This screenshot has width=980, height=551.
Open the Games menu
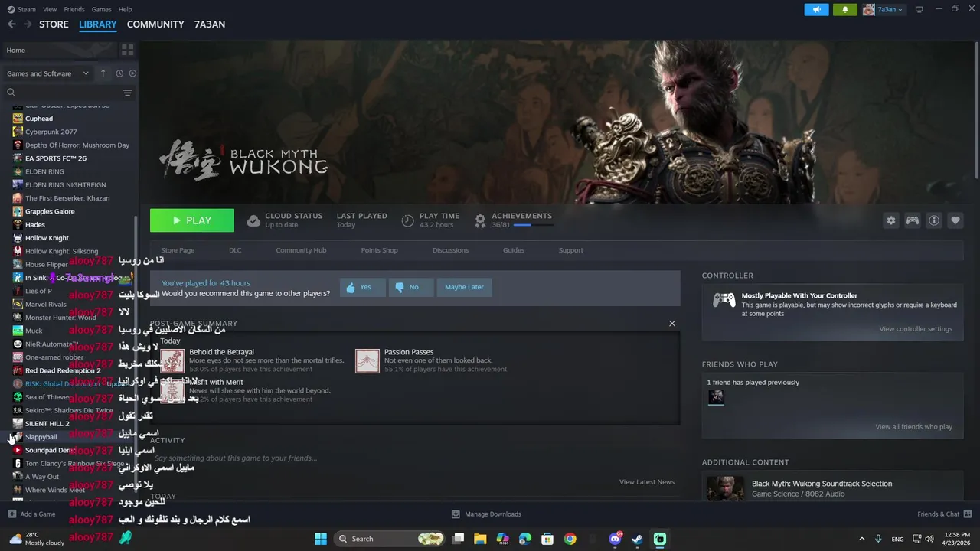(x=101, y=9)
